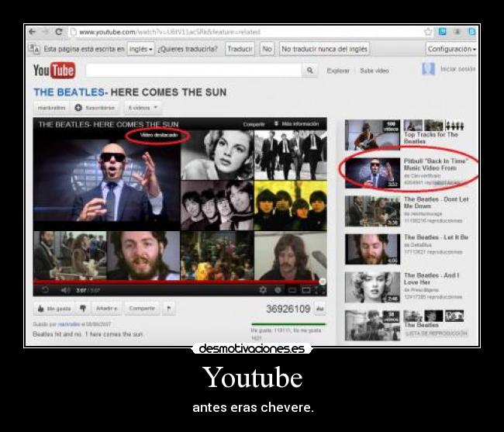
Task: Click the 36926109 view count
Action: click(288, 309)
